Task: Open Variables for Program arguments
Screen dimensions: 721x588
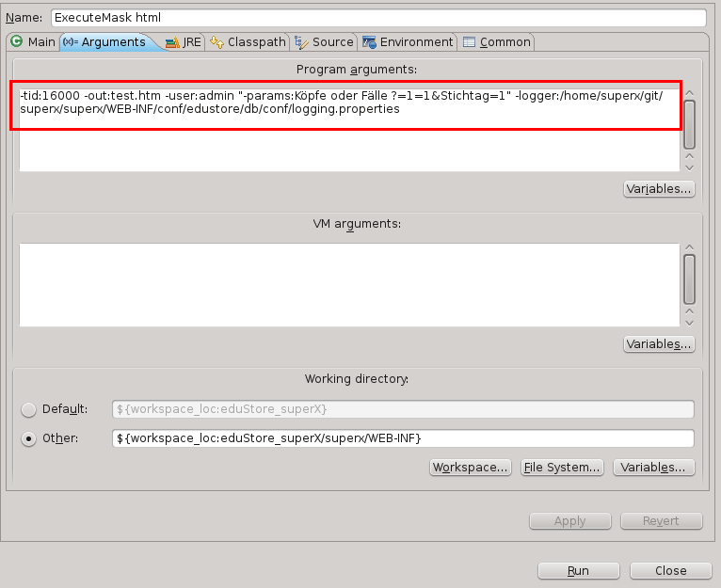Action: coord(659,189)
